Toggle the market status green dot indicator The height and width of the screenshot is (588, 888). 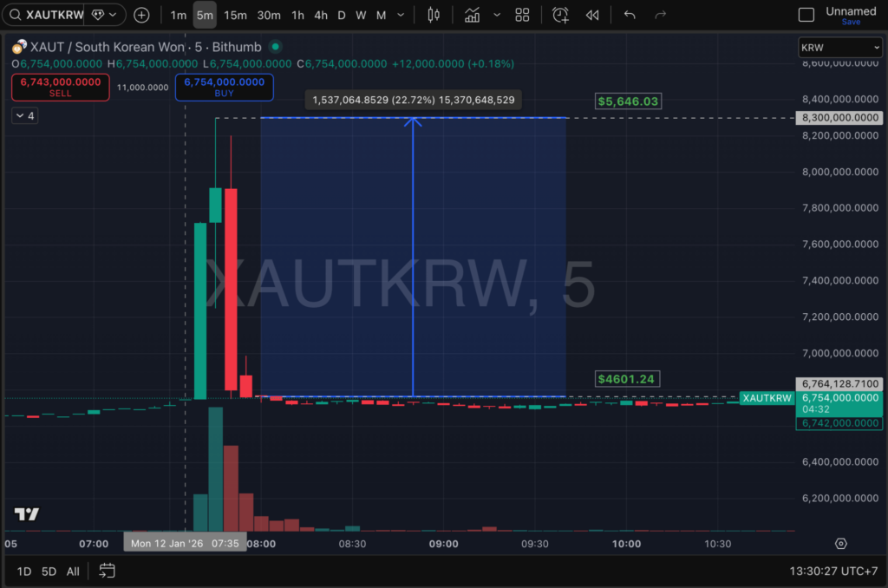[275, 47]
